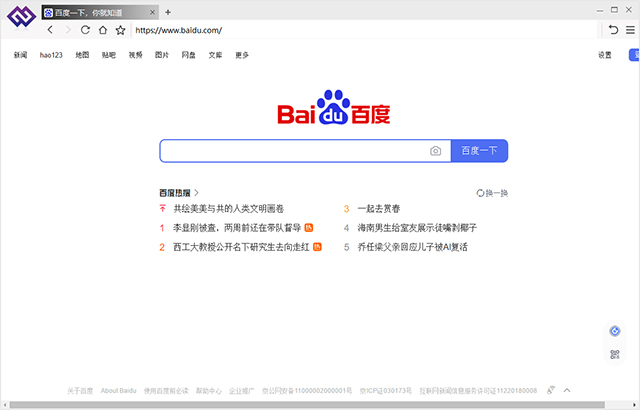
Task: Open the 设置 settings menu
Action: [x=605, y=55]
